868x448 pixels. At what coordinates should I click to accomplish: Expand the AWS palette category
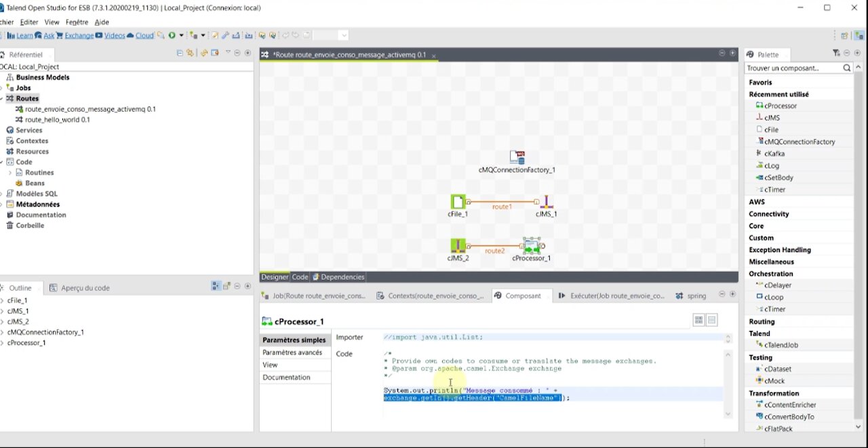757,202
